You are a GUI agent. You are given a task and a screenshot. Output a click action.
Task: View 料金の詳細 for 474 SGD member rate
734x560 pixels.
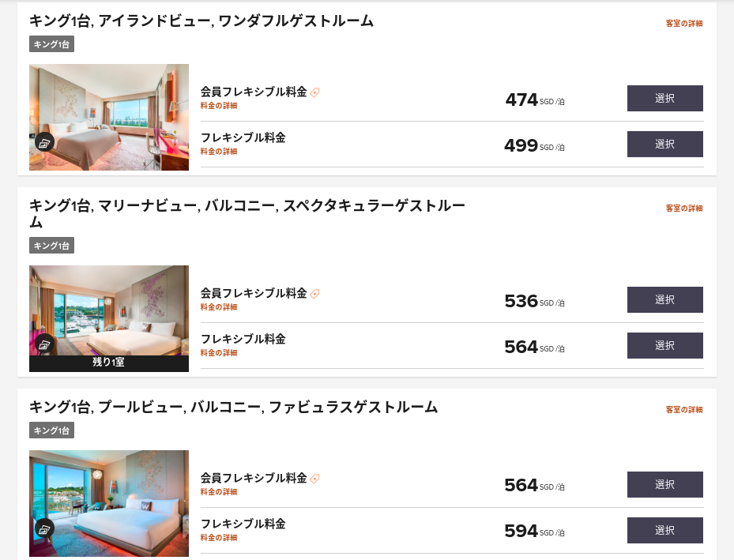[x=219, y=106]
